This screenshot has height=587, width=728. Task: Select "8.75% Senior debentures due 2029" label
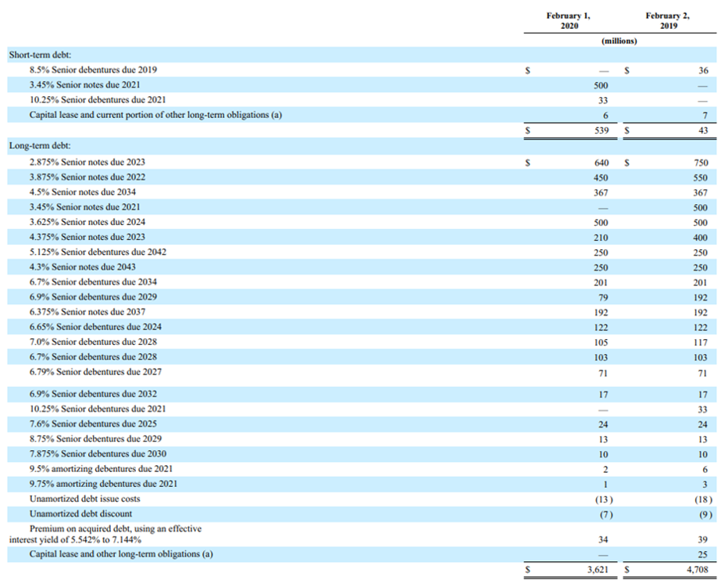pos(95,438)
